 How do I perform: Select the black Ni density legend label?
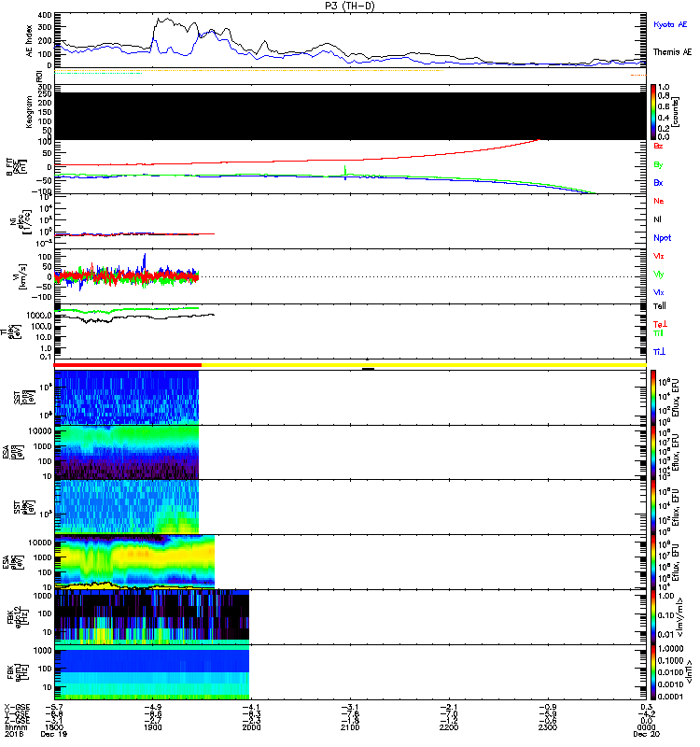point(657,219)
